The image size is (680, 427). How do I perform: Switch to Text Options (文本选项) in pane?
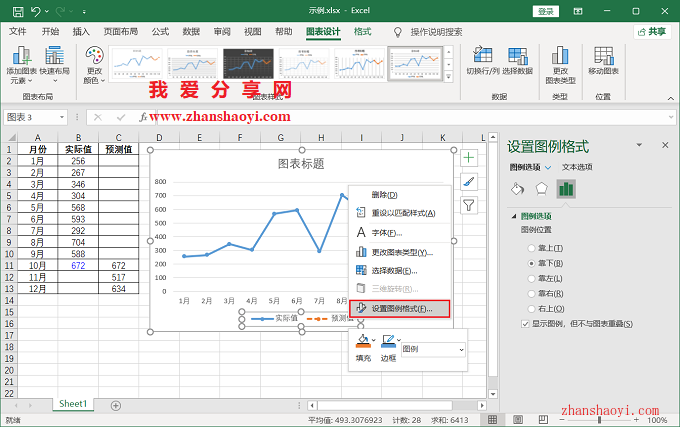(x=577, y=167)
